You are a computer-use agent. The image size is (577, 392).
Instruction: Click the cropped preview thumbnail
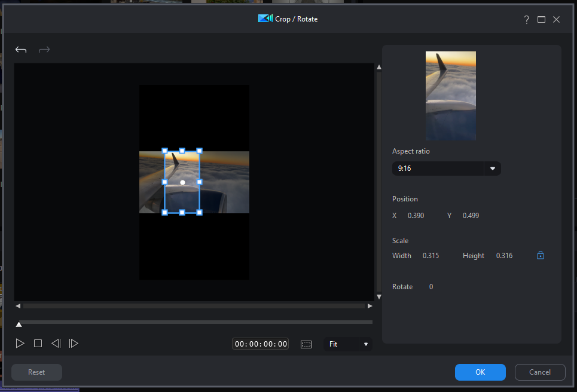tap(451, 96)
